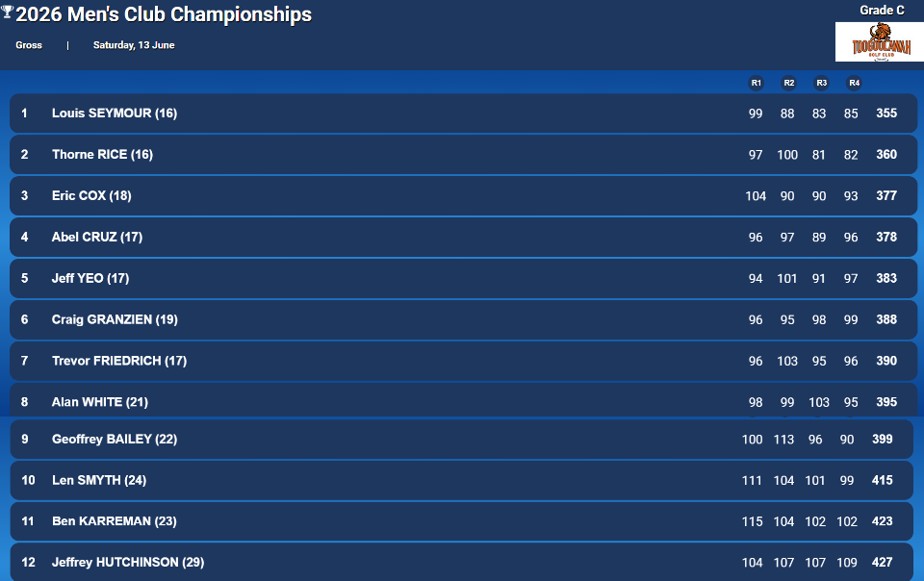Open Craig GRANZIEN's row
This screenshot has width=924, height=581.
(x=463, y=319)
